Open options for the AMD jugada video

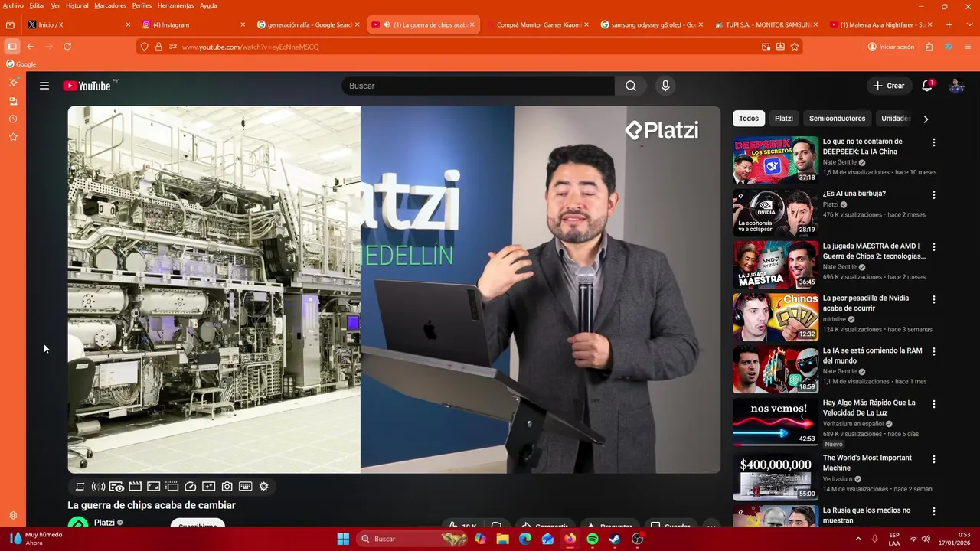933,247
